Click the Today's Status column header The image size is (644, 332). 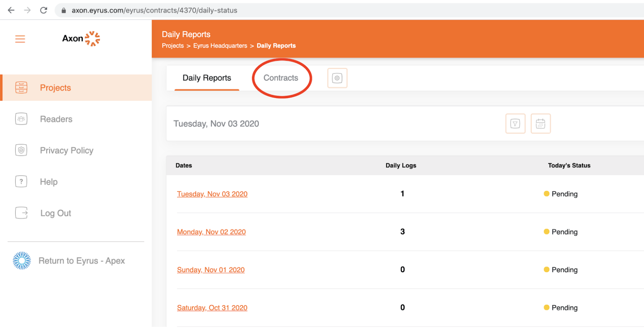click(x=569, y=166)
